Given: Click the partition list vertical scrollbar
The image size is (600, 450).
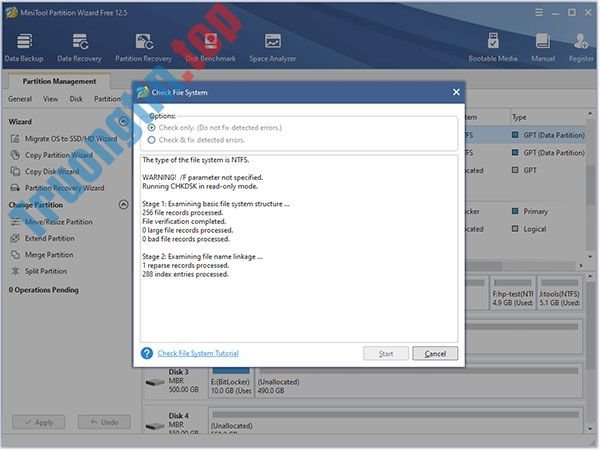Looking at the screenshot, I should (590, 185).
